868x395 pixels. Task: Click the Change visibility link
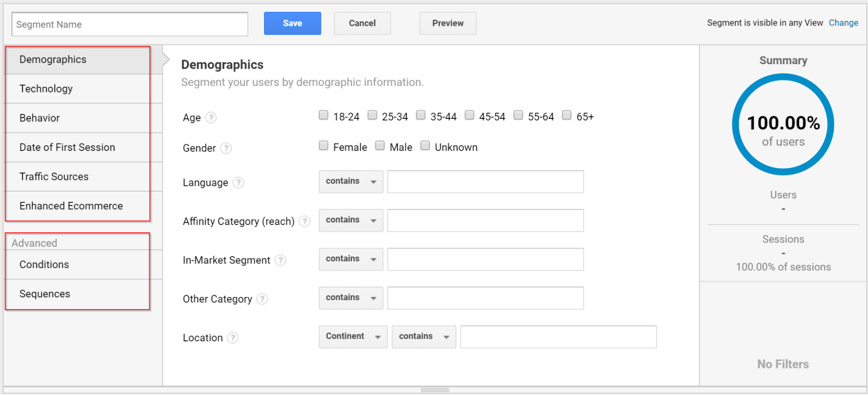(843, 23)
